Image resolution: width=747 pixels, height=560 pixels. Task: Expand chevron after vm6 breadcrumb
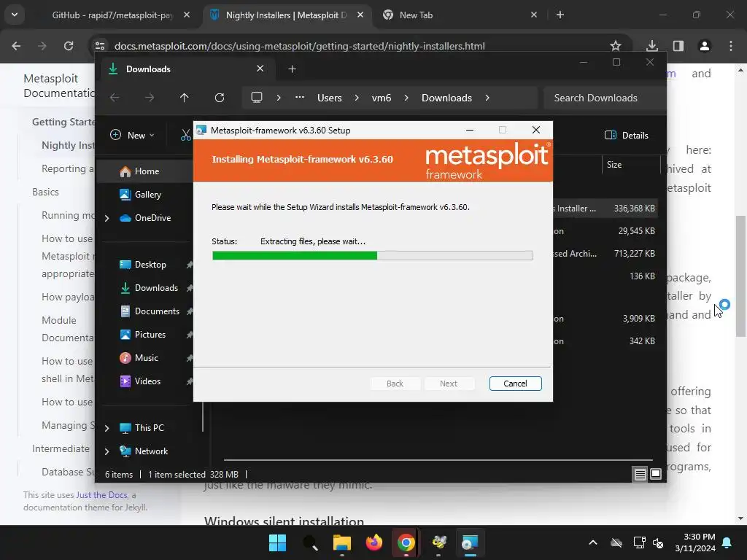coord(406,98)
